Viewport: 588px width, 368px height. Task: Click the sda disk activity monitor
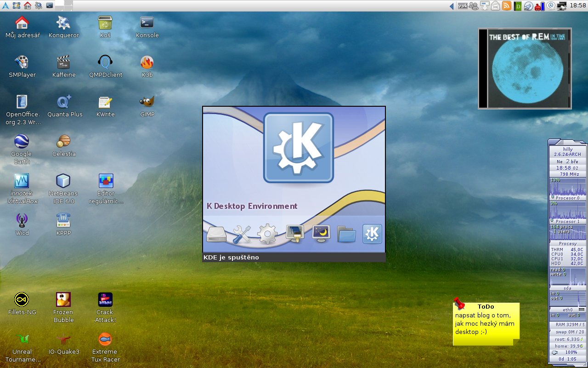click(568, 279)
